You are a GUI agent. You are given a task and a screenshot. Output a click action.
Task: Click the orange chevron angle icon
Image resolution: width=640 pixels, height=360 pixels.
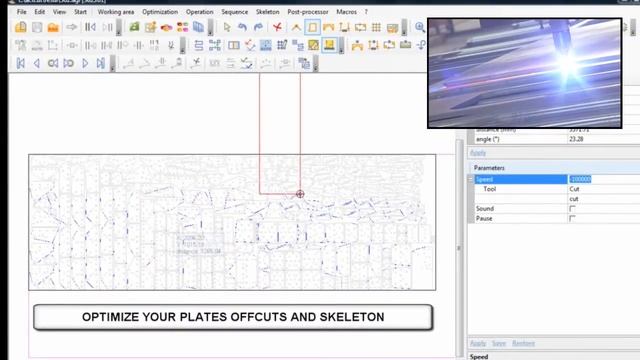point(296,27)
